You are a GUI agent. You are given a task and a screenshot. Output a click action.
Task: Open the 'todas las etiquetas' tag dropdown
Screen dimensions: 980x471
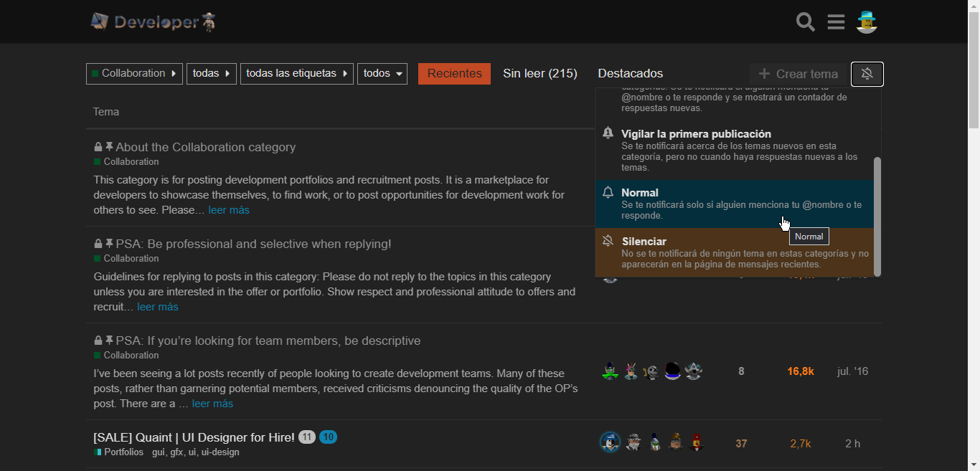296,74
